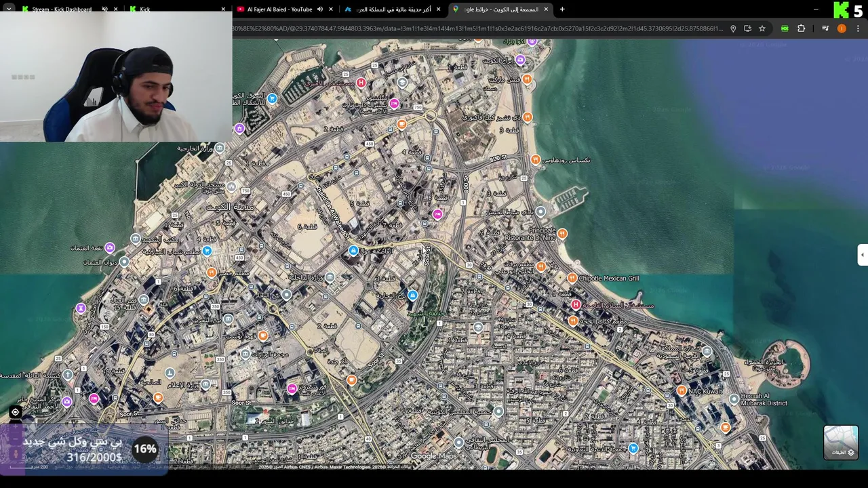Click the Chipotle Mexican Grill restaurant pin
868x488 pixels.
tap(572, 279)
